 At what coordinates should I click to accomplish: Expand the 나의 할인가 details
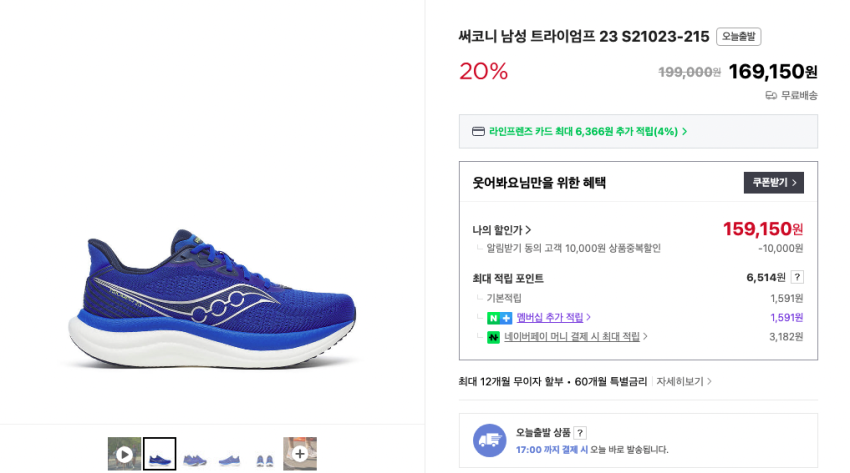(x=502, y=230)
